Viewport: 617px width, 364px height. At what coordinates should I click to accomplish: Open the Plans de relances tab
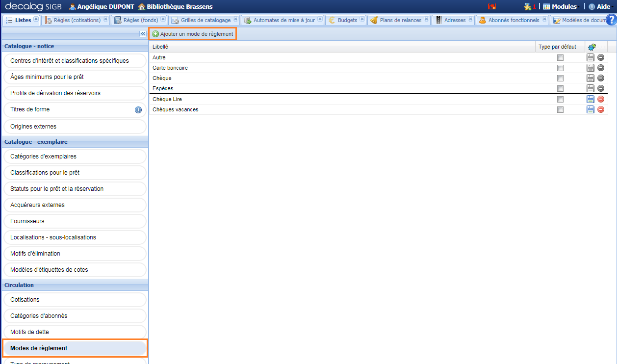click(x=400, y=20)
